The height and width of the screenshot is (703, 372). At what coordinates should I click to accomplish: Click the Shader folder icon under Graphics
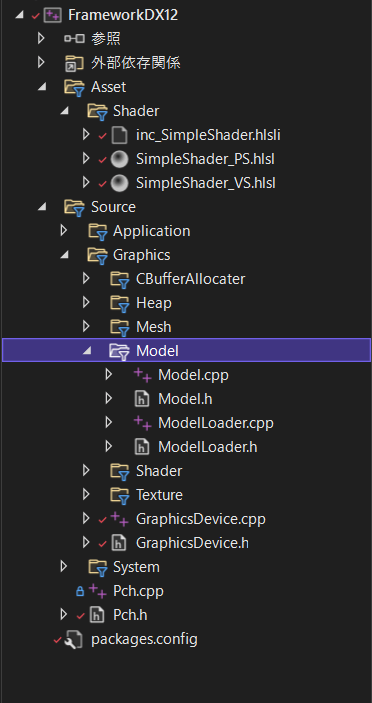click(x=120, y=472)
